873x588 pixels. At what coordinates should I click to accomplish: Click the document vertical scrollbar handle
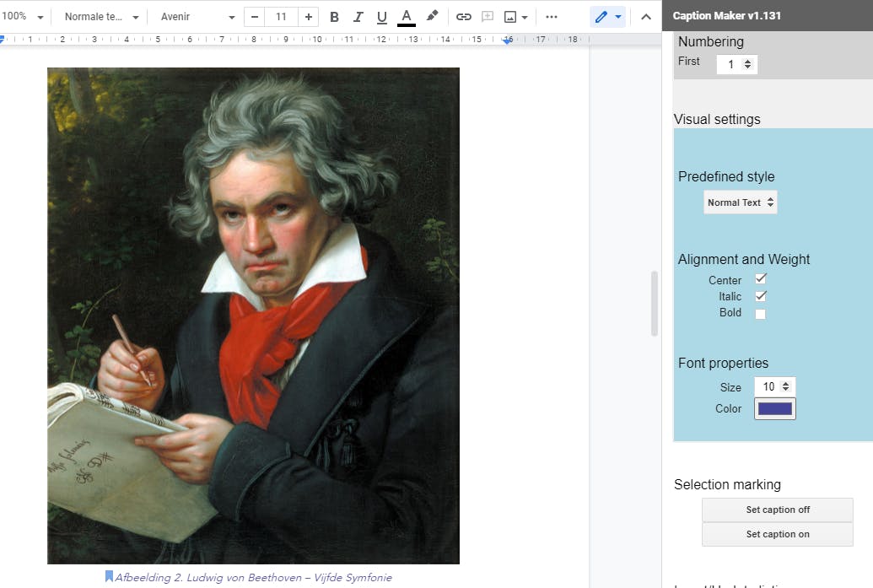point(655,304)
